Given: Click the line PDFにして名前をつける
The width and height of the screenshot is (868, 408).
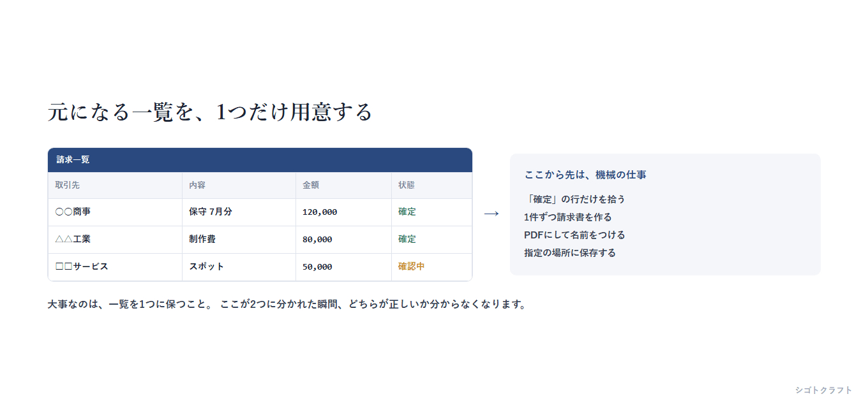Looking at the screenshot, I should pyautogui.click(x=574, y=235).
